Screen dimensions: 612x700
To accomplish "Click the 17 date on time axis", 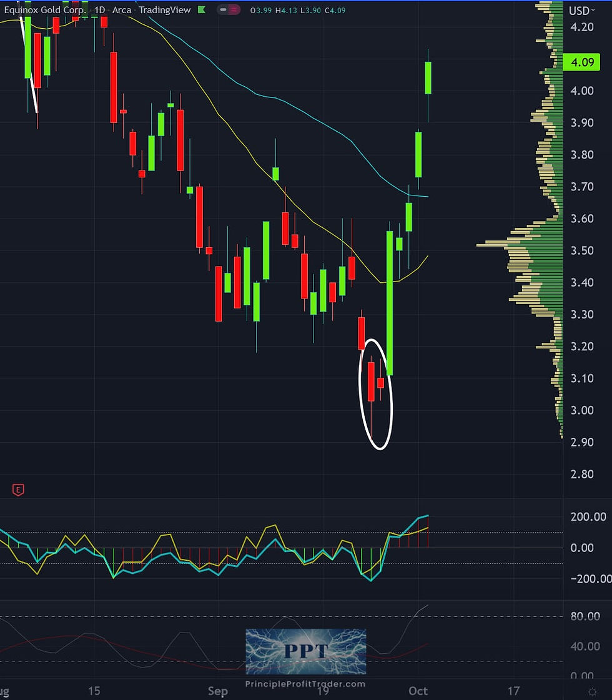I will 514,691.
